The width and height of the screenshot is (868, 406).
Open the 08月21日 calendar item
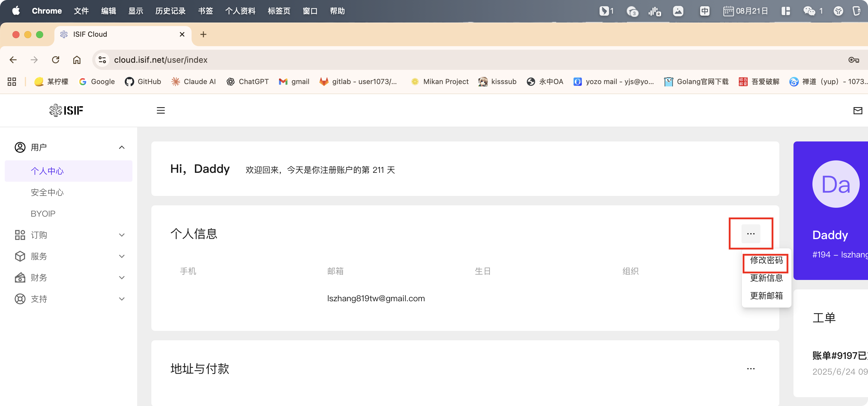(x=745, y=11)
